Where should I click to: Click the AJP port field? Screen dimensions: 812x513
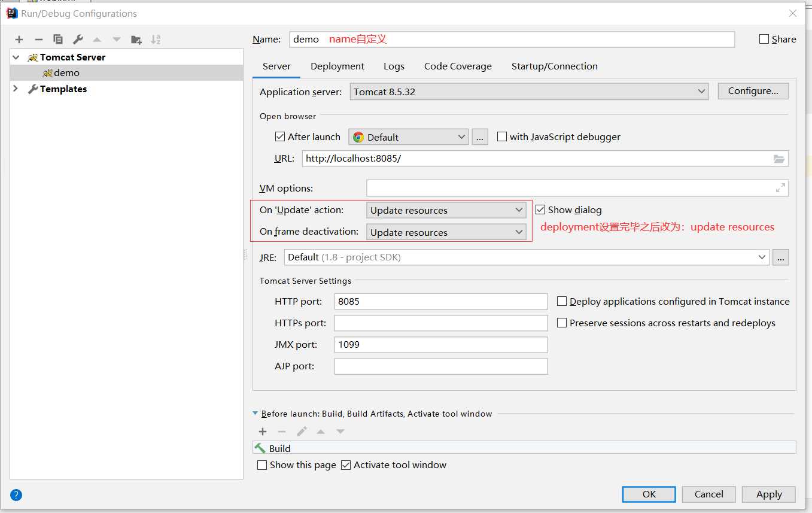point(441,366)
